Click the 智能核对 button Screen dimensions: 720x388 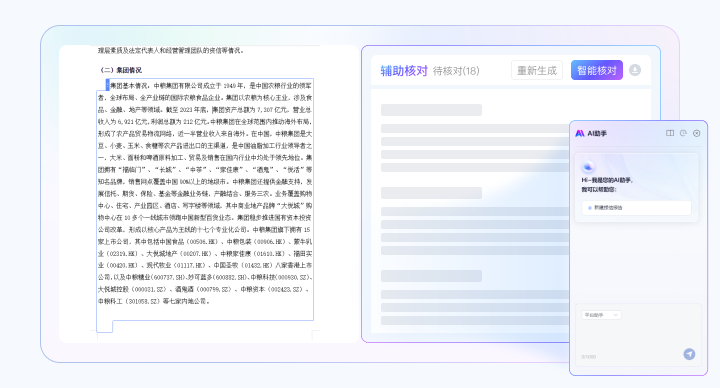coord(596,70)
